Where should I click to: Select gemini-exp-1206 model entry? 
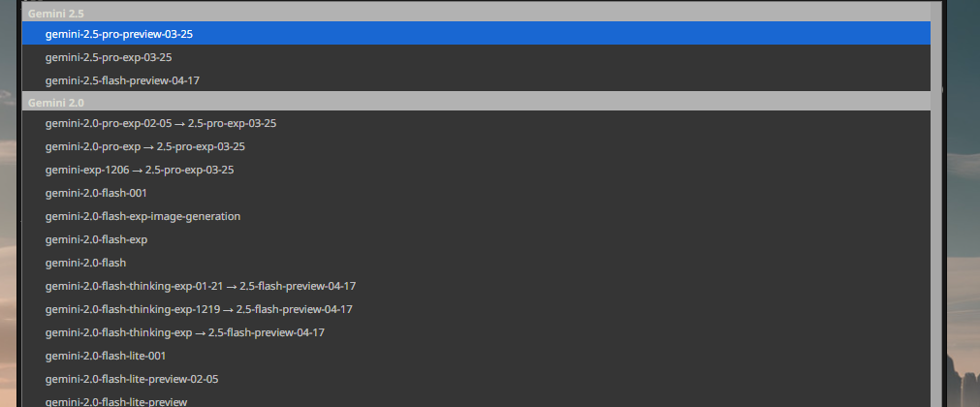tap(476, 170)
